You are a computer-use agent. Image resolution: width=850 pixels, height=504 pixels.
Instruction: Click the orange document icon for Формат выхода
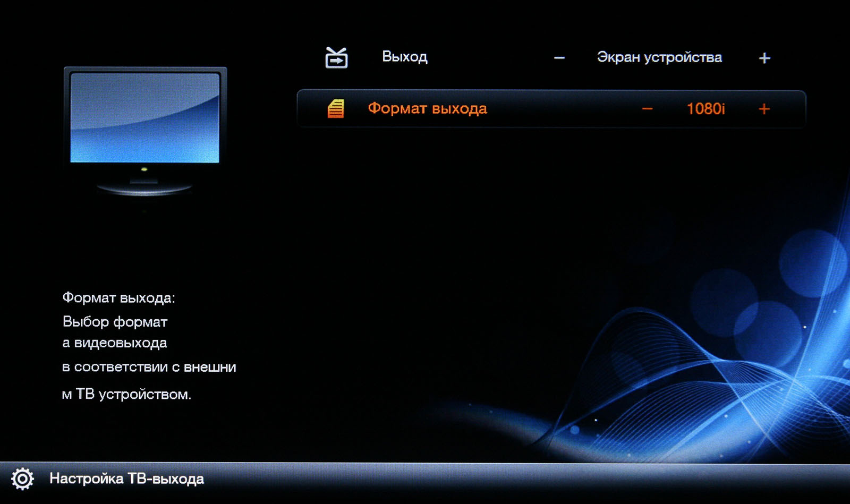click(336, 109)
